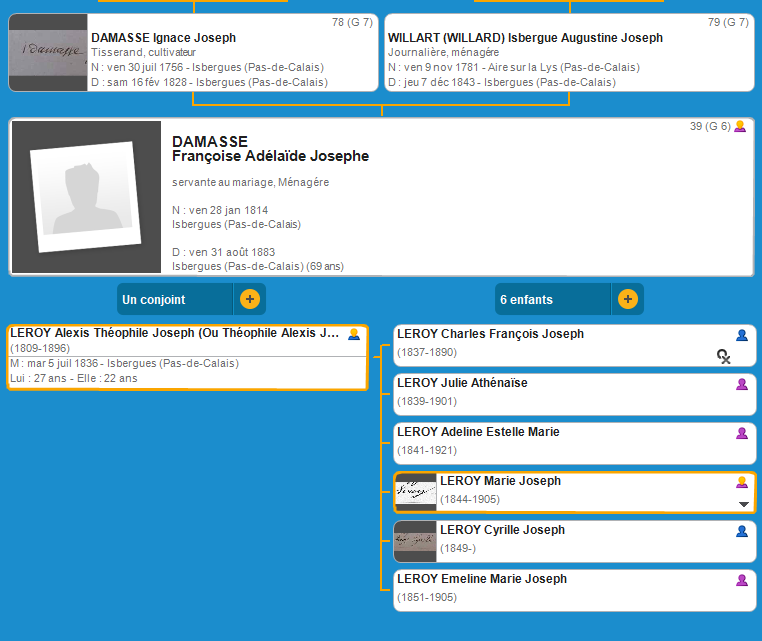Open the Un conjoint section header
Screen dimensions: 762x641
point(175,299)
